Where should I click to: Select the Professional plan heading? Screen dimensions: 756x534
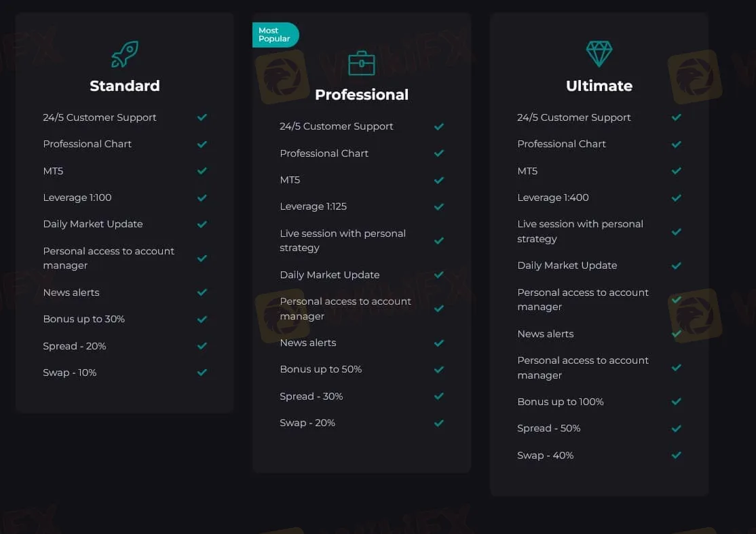pyautogui.click(x=361, y=95)
